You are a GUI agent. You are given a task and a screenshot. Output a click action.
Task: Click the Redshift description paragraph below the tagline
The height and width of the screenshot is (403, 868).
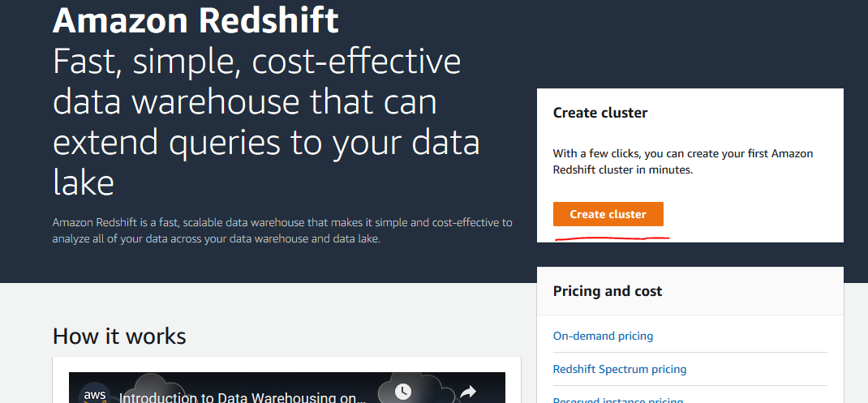click(282, 231)
